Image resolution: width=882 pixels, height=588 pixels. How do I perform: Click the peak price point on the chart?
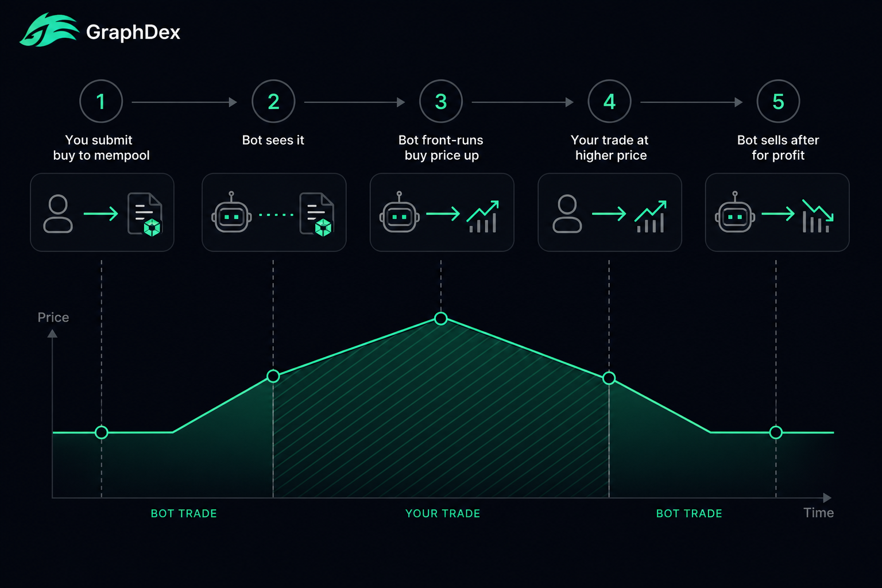441,318
